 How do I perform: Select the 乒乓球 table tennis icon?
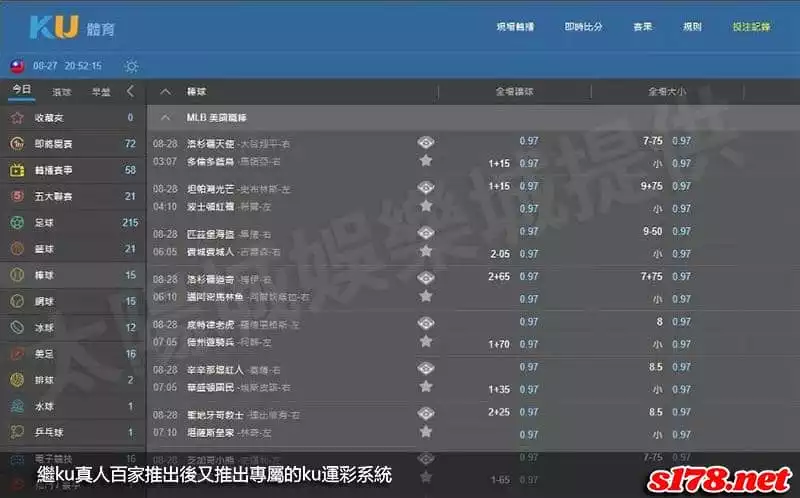pos(17,432)
